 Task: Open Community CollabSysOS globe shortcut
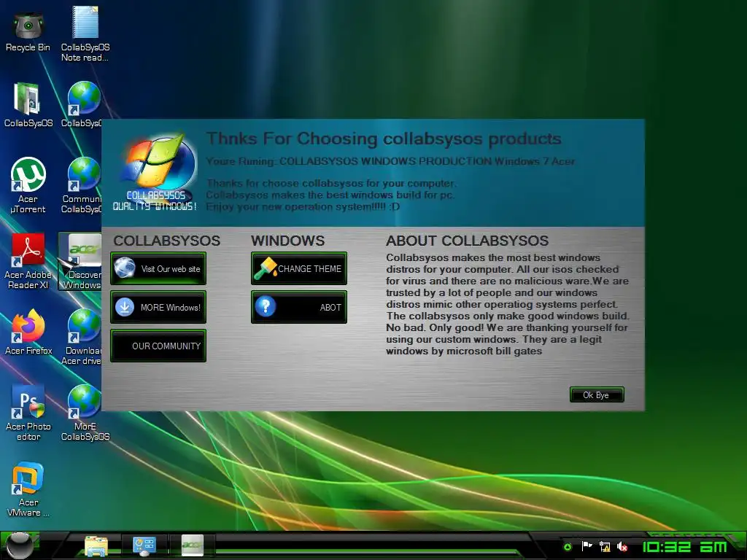pyautogui.click(x=82, y=186)
